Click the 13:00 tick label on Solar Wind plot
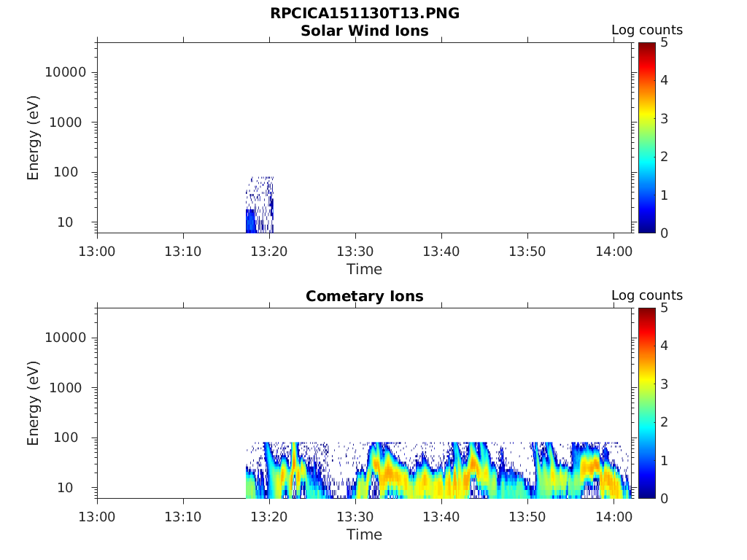 pos(97,251)
